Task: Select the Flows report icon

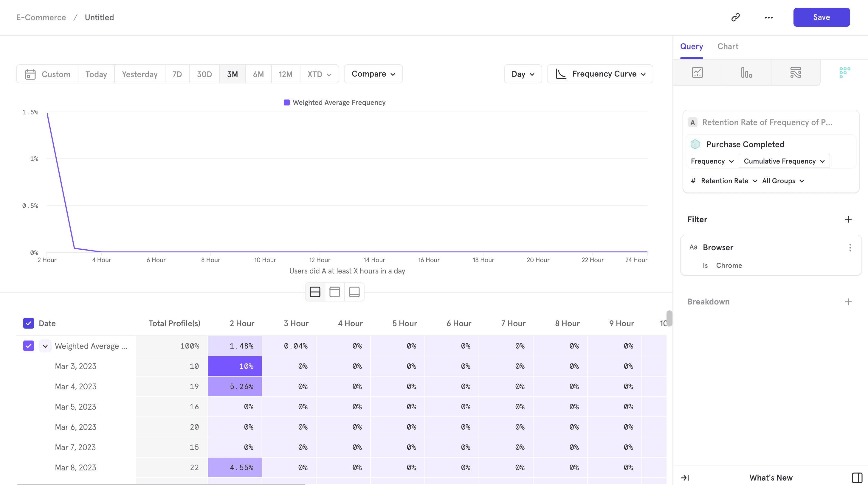Action: pos(796,72)
